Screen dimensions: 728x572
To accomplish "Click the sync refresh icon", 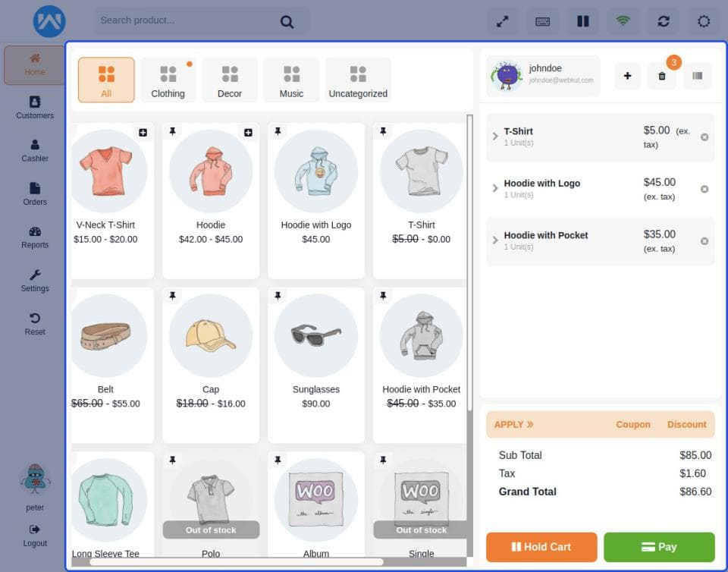I will click(x=664, y=21).
